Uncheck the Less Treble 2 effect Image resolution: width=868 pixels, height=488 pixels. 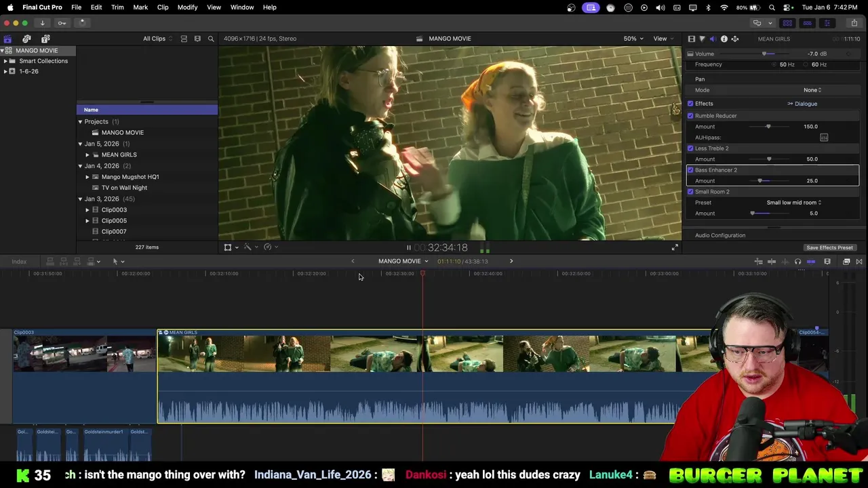point(690,148)
